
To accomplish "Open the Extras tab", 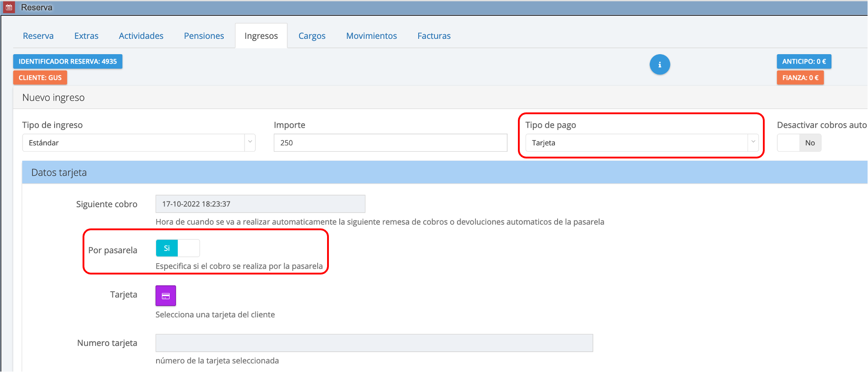I will [86, 36].
